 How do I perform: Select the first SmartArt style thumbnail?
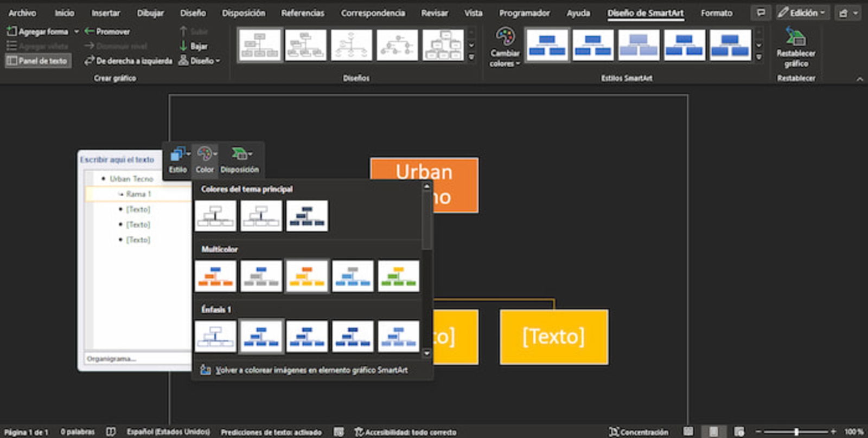click(547, 45)
